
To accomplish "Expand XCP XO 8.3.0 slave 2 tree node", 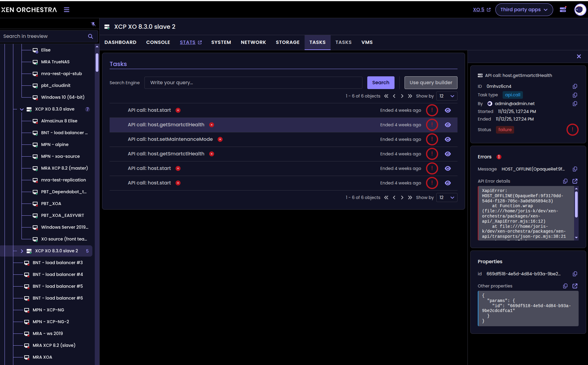I will point(22,251).
